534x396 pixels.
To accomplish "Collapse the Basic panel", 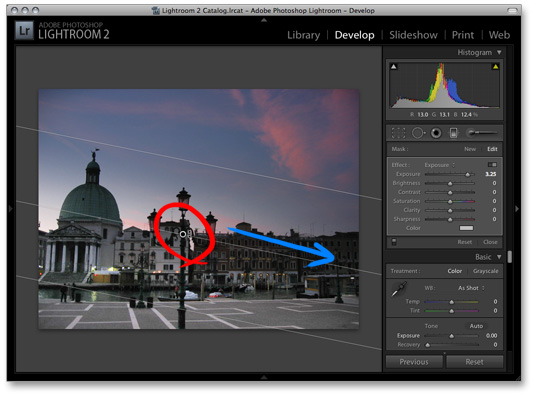I will 499,257.
